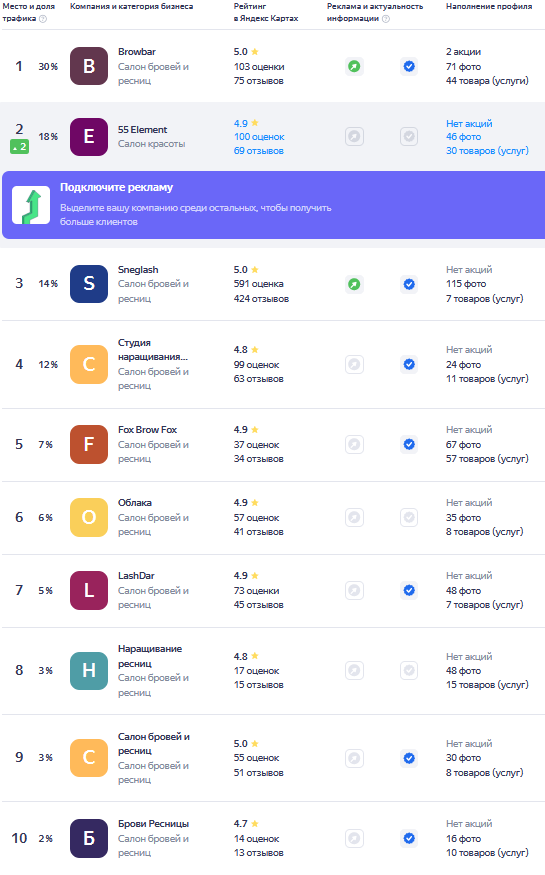Click help icon beside Реклама и актуальность информации
This screenshot has height=875, width=545.
pyautogui.click(x=385, y=18)
